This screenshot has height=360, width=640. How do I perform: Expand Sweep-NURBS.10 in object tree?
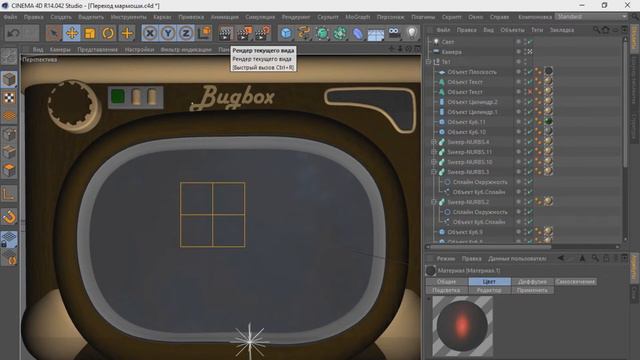[434, 162]
